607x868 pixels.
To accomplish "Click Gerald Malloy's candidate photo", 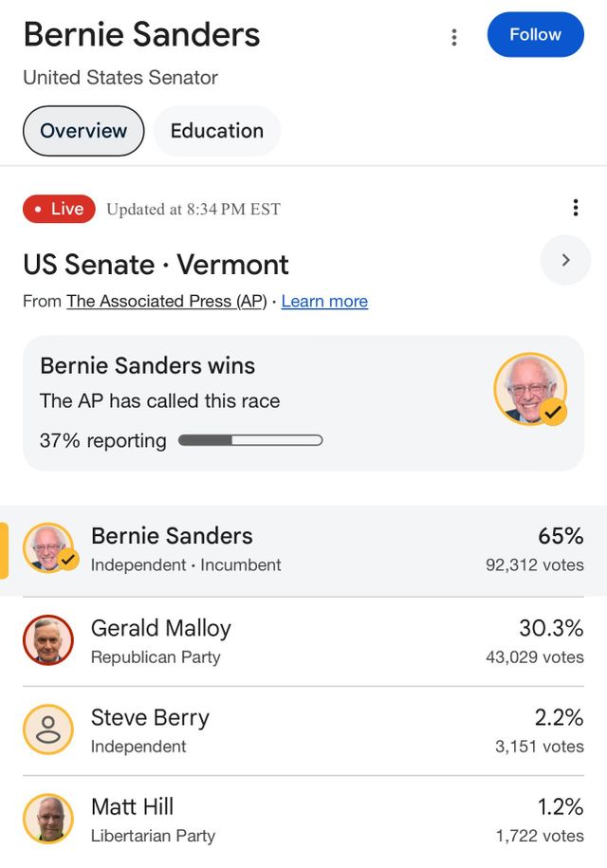I will tap(47, 640).
